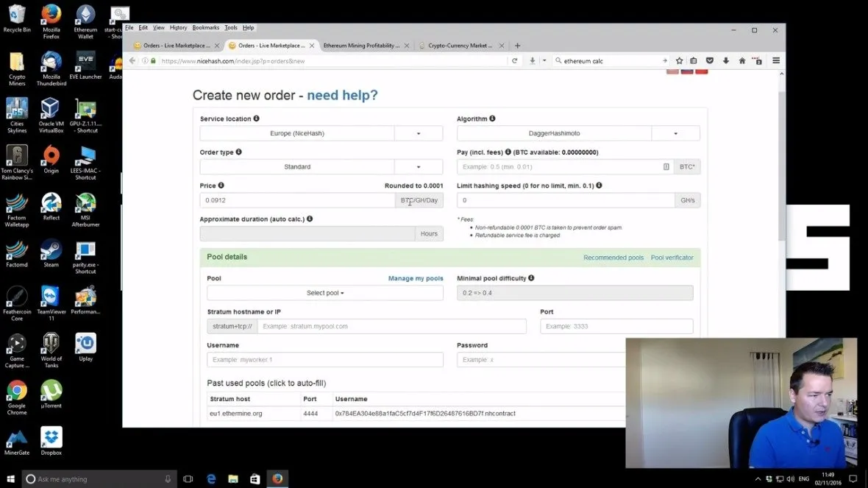The height and width of the screenshot is (488, 868).
Task: Open Recycle Bin desktop icon
Action: pyautogui.click(x=17, y=18)
